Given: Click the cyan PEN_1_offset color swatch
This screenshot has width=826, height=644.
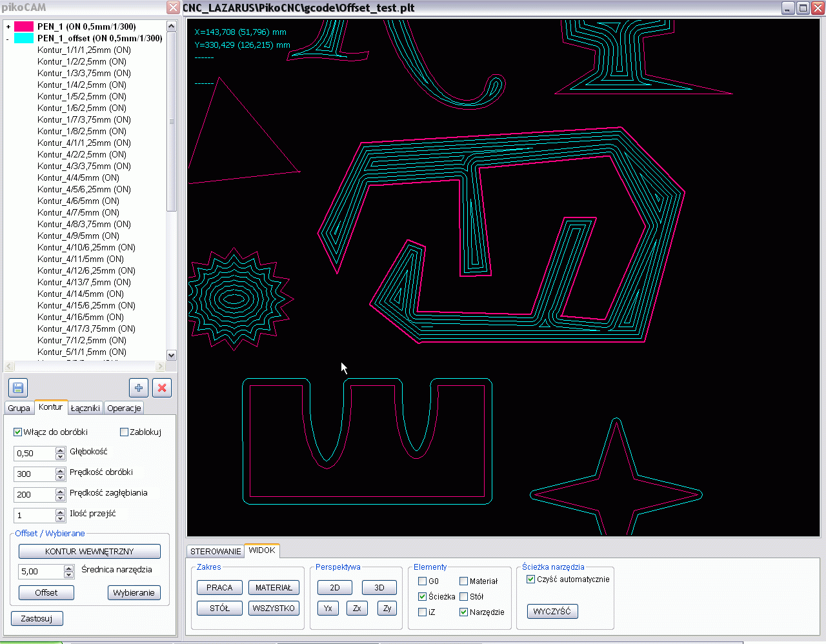Looking at the screenshot, I should pos(24,38).
